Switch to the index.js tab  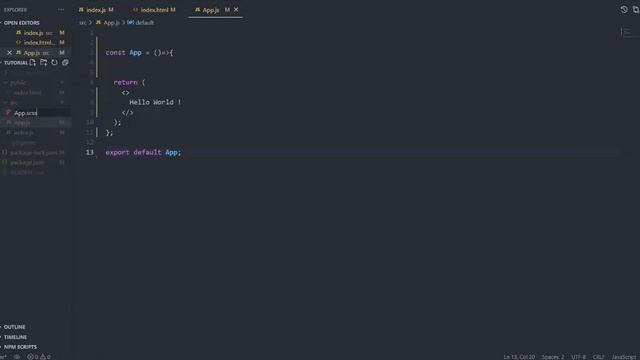point(96,10)
